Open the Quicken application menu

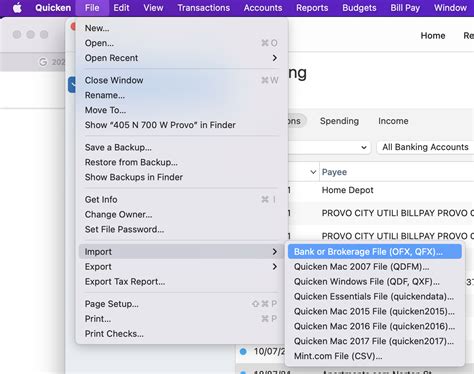click(53, 8)
